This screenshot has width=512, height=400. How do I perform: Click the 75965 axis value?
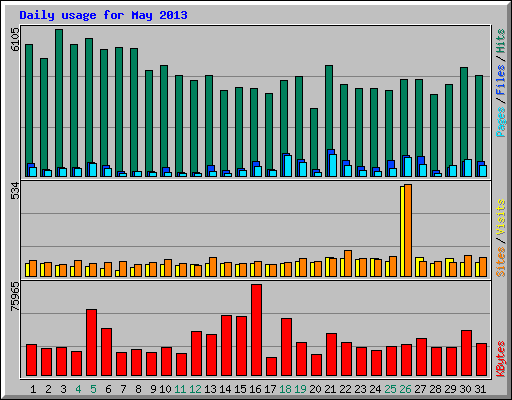click(15, 296)
